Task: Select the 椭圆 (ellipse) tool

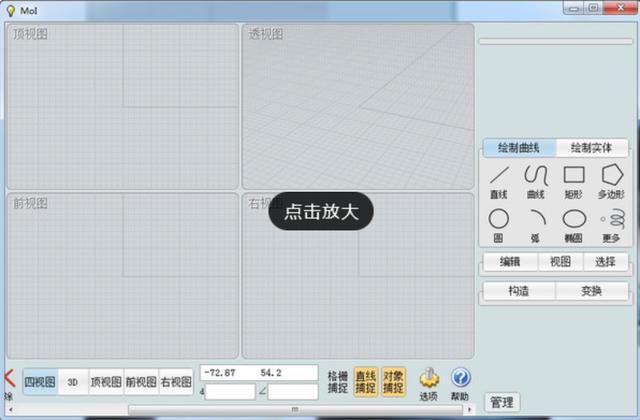Action: tap(573, 225)
